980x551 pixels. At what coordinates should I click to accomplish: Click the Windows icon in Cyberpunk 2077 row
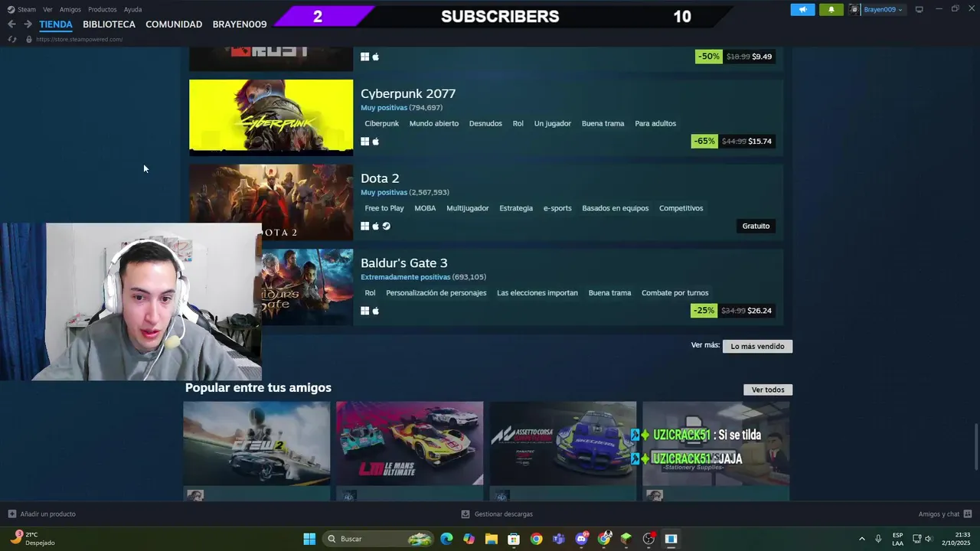click(x=365, y=141)
